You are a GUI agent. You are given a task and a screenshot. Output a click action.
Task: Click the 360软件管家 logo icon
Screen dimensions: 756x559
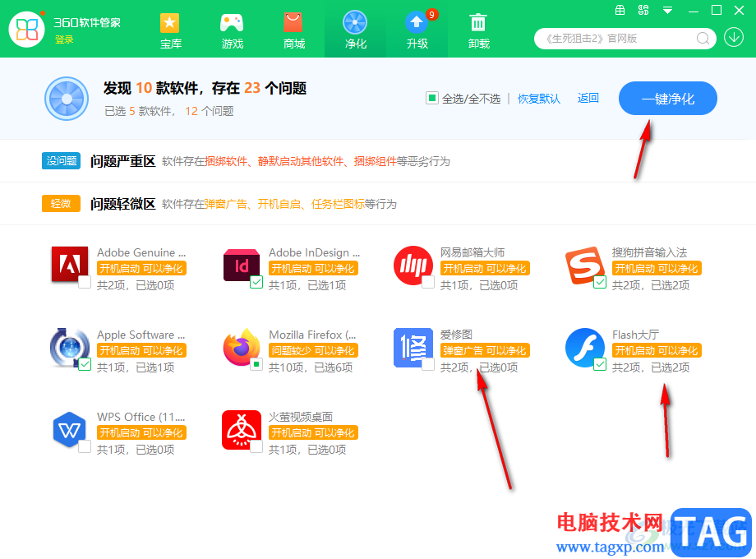(27, 29)
